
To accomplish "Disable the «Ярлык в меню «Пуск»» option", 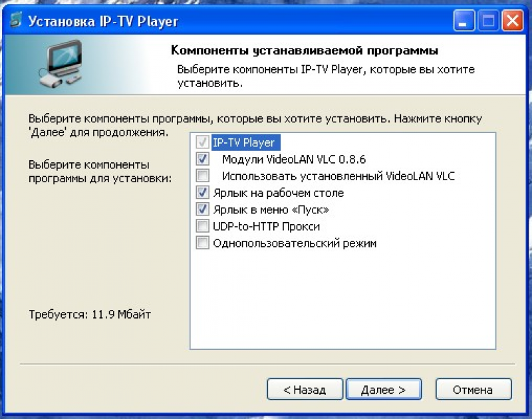I will coord(201,209).
